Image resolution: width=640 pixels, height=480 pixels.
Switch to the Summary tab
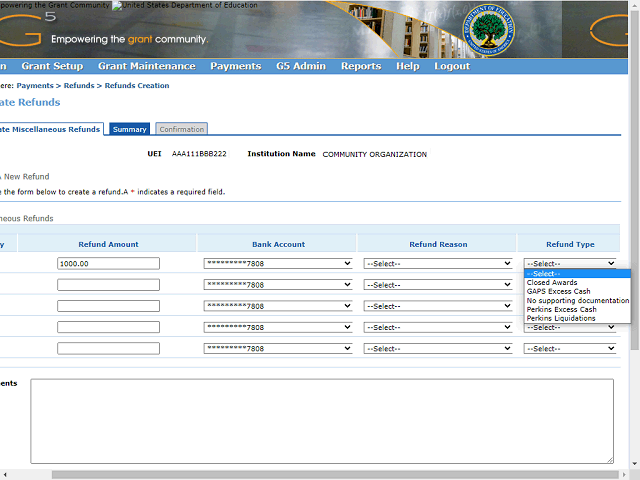(130, 129)
